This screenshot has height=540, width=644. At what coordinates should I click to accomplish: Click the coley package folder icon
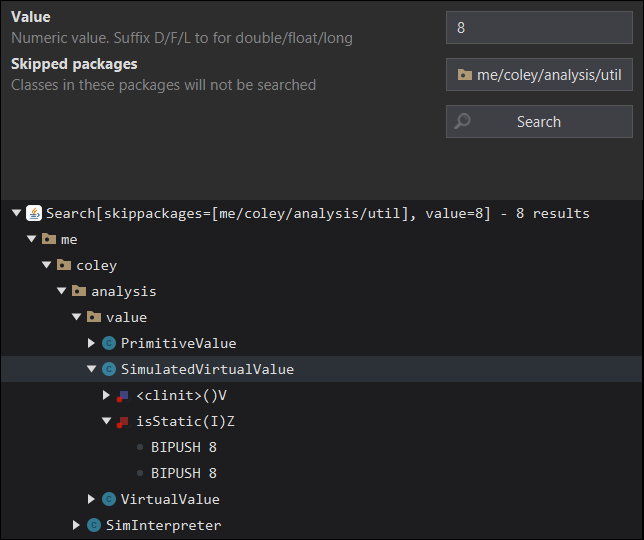coord(64,265)
